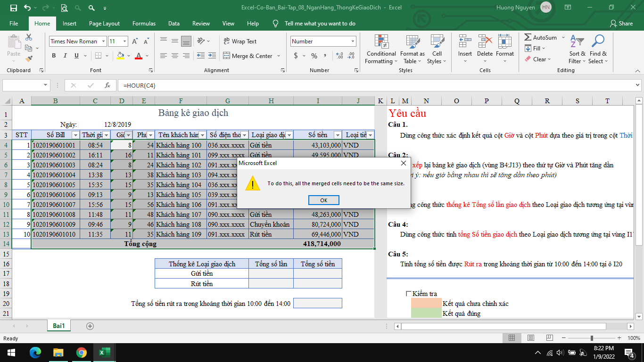644x362 pixels.
Task: Click the Share button
Action: click(621, 24)
